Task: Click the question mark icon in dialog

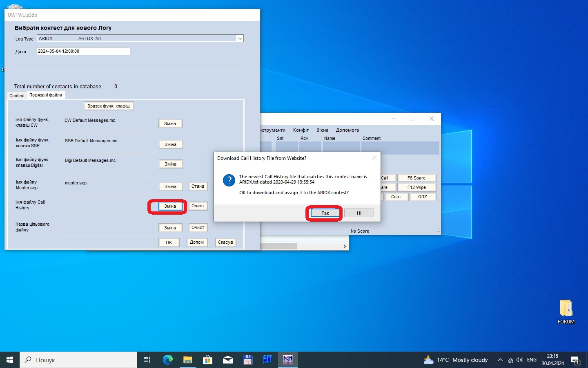Action: click(229, 180)
